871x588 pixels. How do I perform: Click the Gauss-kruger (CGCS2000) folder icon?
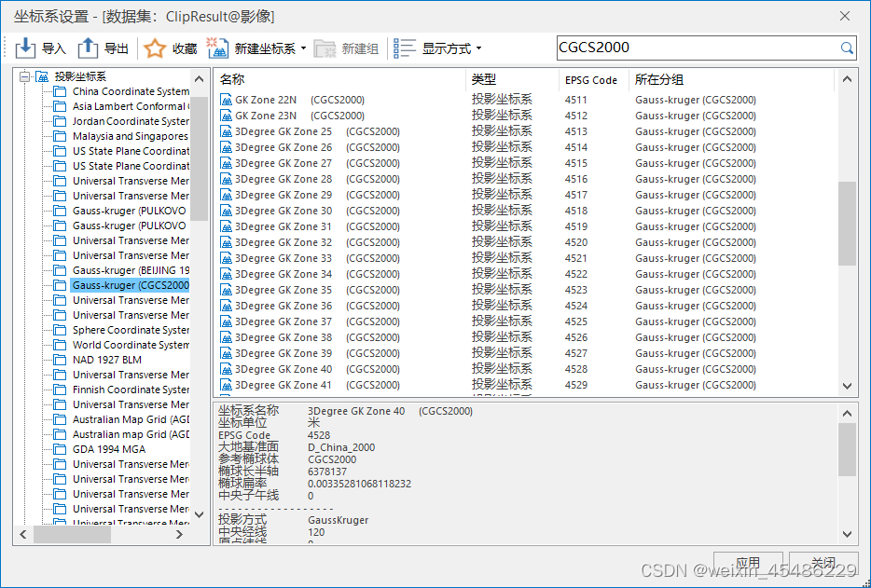[60, 285]
